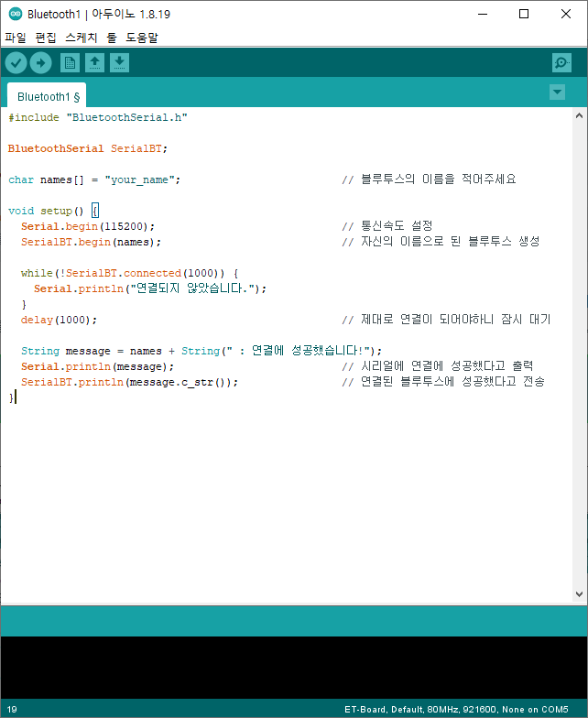This screenshot has width=588, height=718.
Task: Click the comment 제대로 연결이 되어야하니 잠시 대기
Action: point(447,319)
